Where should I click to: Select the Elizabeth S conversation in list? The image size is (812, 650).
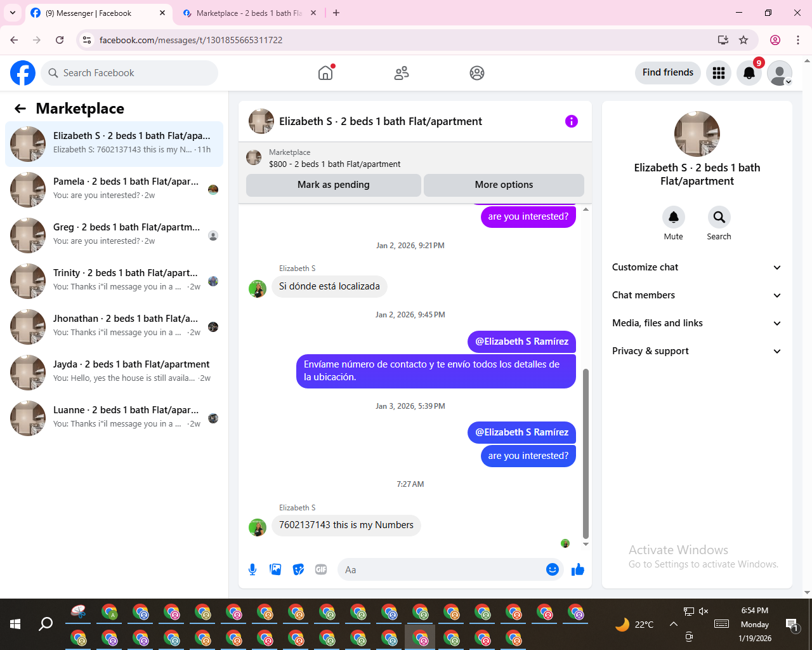(114, 144)
